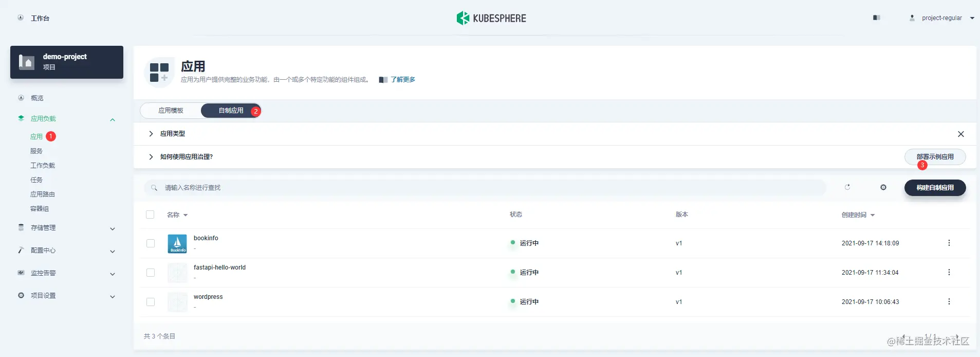Screen dimensions: 980x357
Task: Open 容器组 in the sidebar
Action: point(40,208)
